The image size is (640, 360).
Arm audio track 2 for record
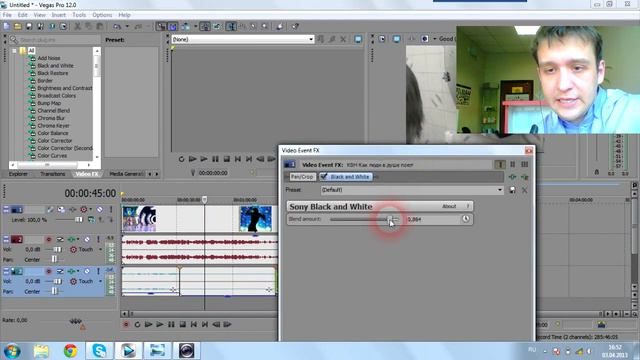point(49,239)
